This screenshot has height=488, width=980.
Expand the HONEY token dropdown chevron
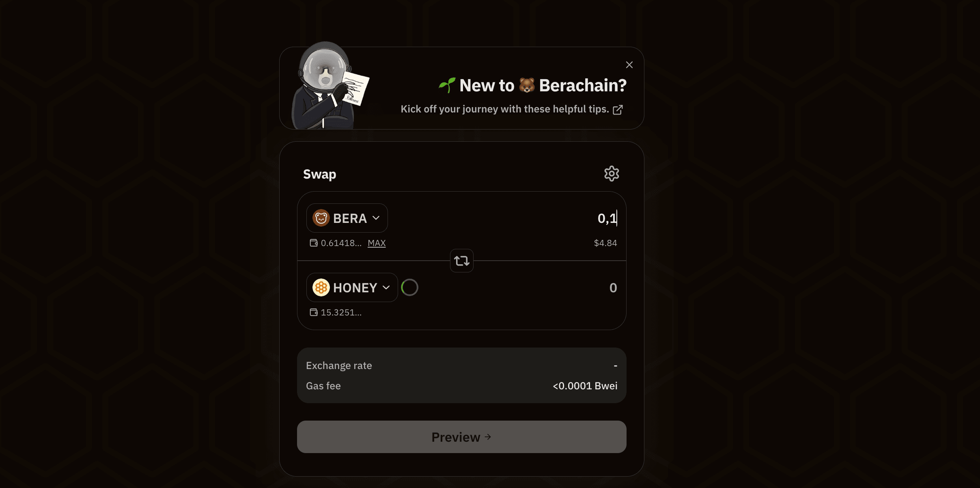pos(386,287)
